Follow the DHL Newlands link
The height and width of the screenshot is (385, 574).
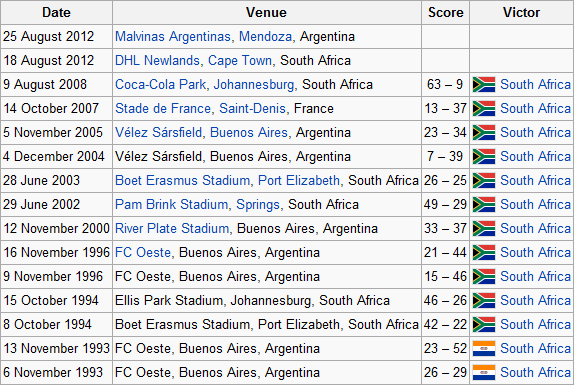pos(157,60)
